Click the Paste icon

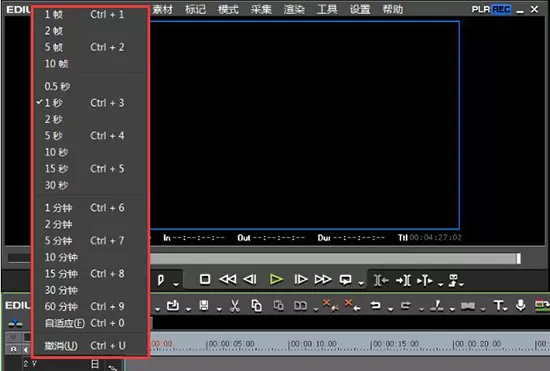[279, 306]
